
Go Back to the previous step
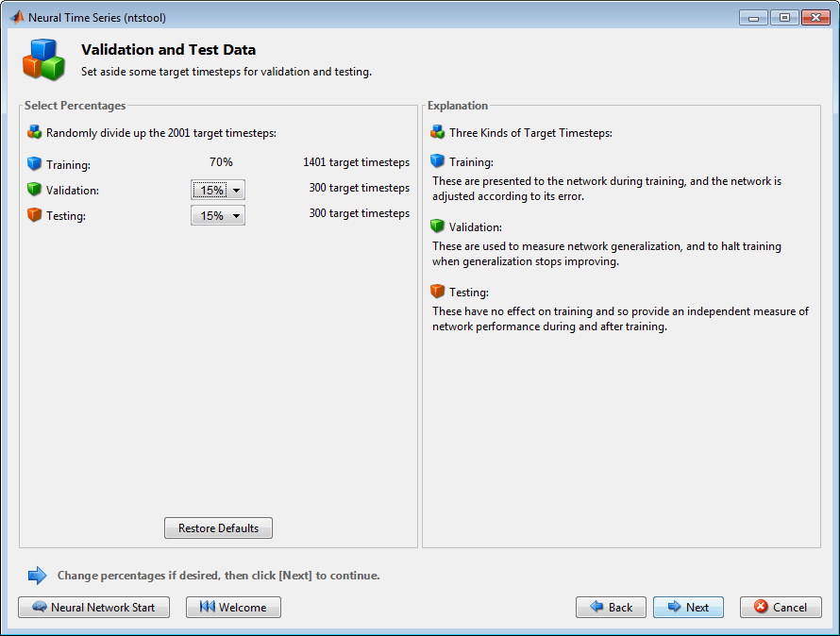coord(611,607)
